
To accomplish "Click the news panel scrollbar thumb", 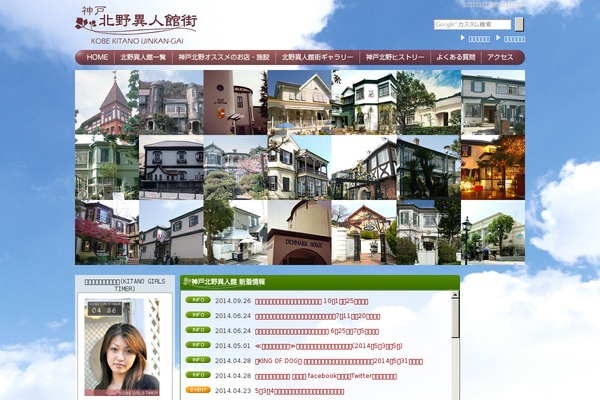I will (455, 318).
